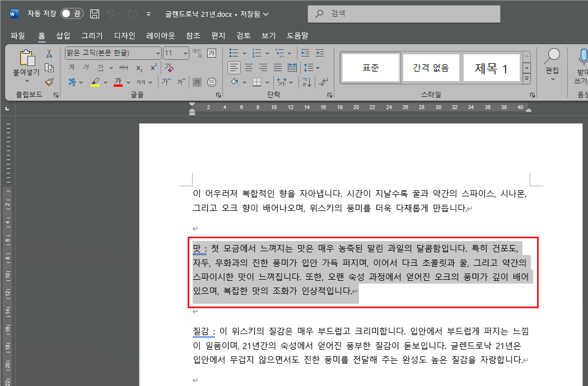Apply red font color to the selection
The image size is (588, 386).
click(x=119, y=81)
